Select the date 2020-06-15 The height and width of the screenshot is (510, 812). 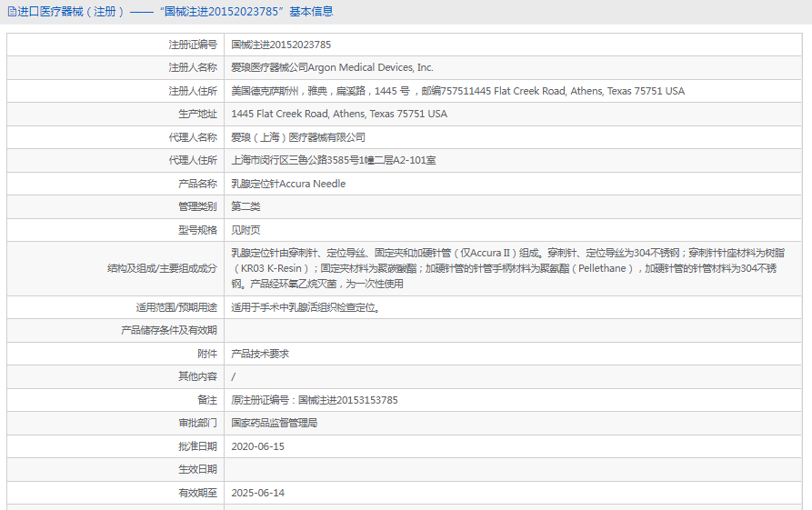[x=258, y=445]
